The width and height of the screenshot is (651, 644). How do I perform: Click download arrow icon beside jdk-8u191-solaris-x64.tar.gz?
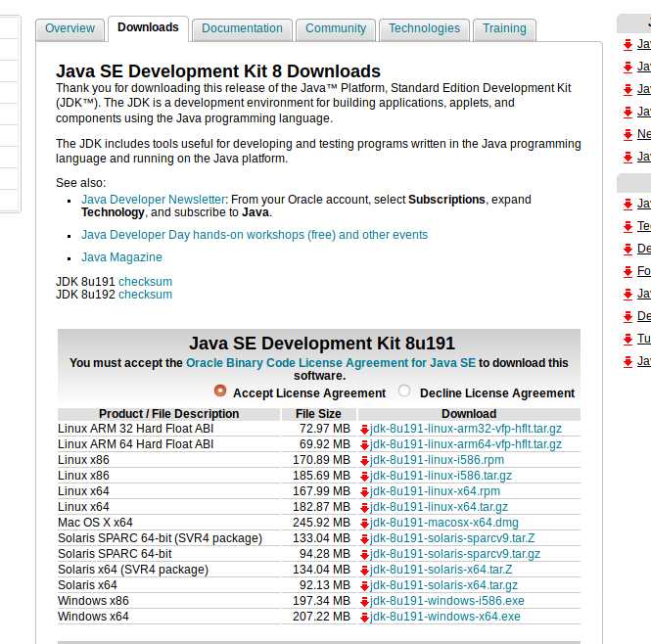[x=364, y=586]
